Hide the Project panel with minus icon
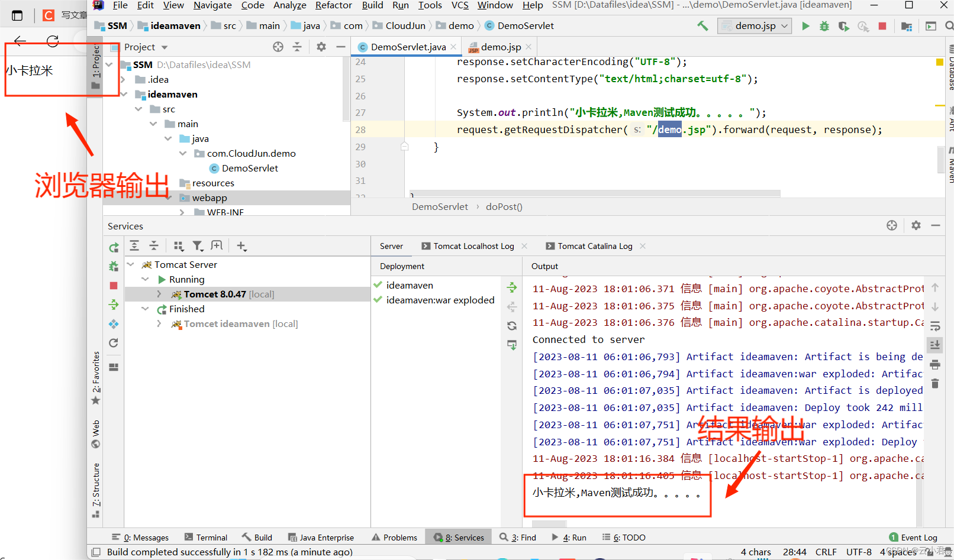 [340, 47]
